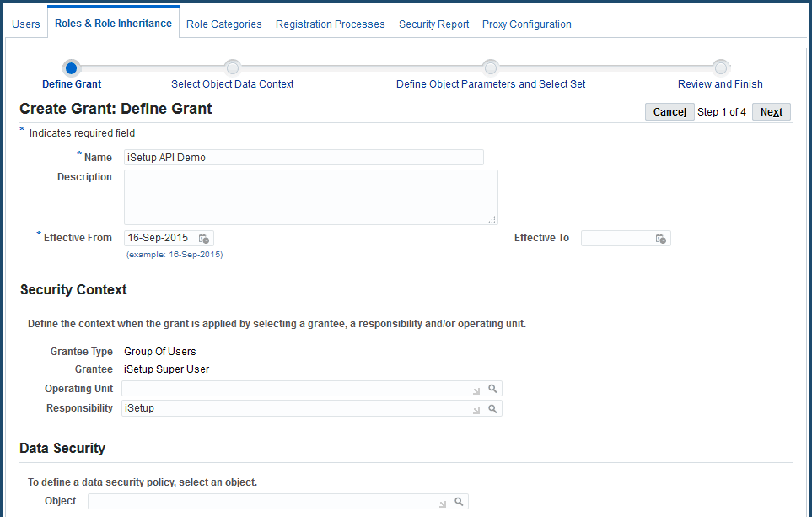Click the Define Grant step circle
The height and width of the screenshot is (517, 812).
coord(72,67)
